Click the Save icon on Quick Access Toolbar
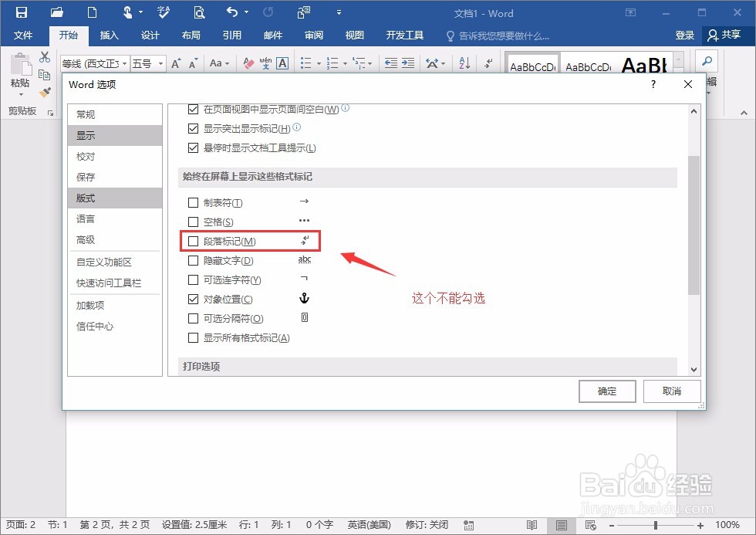756x535 pixels. (x=21, y=13)
